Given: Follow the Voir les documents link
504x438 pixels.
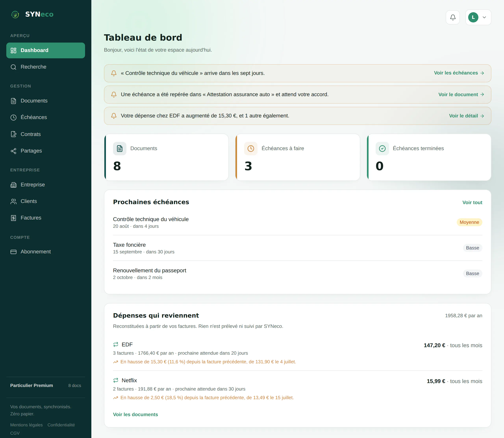Looking at the screenshot, I should 135,415.
